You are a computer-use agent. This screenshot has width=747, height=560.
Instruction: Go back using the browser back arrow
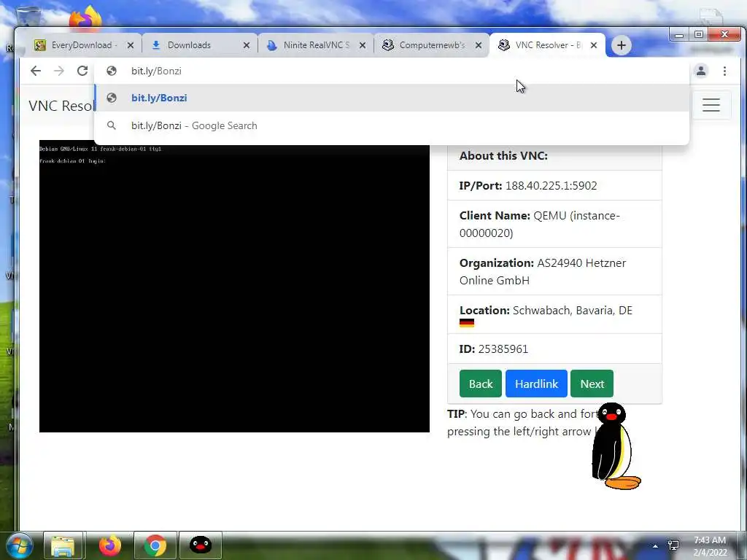[x=36, y=71]
